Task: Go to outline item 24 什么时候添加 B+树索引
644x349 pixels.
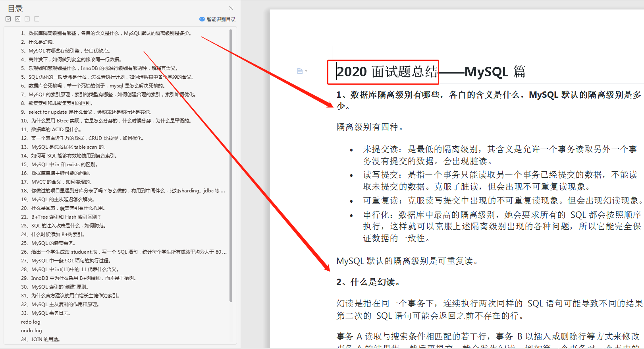Action: coord(53,235)
